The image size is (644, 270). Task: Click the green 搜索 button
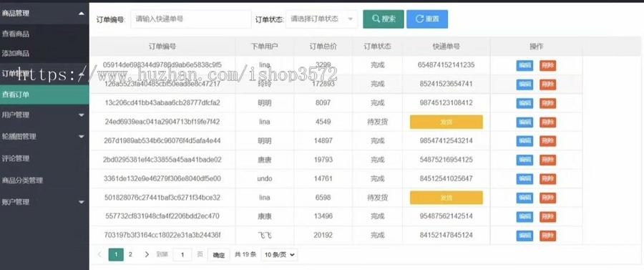[384, 19]
